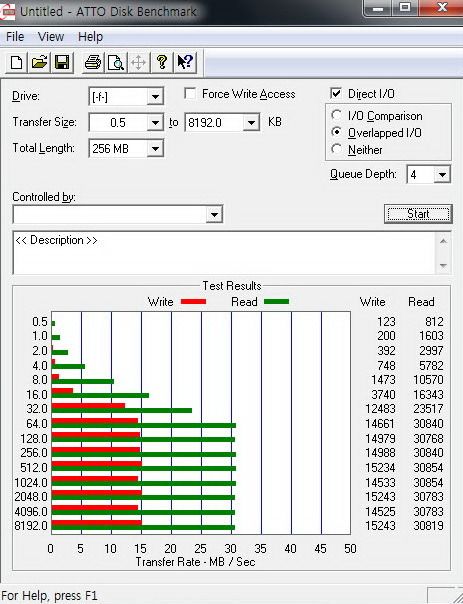Save results with the floppy disk icon
Image resolution: width=463 pixels, height=604 pixels.
[x=62, y=62]
